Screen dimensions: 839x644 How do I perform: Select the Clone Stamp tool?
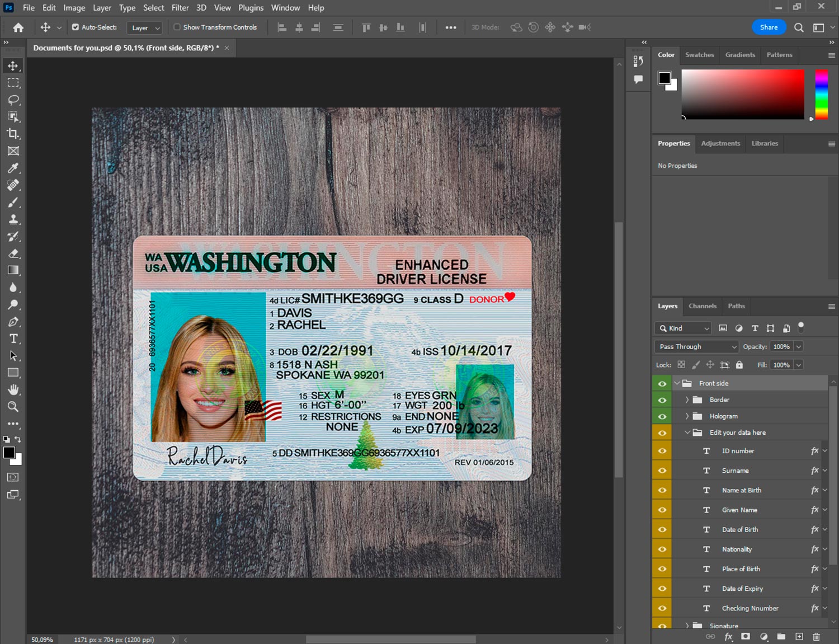[13, 219]
